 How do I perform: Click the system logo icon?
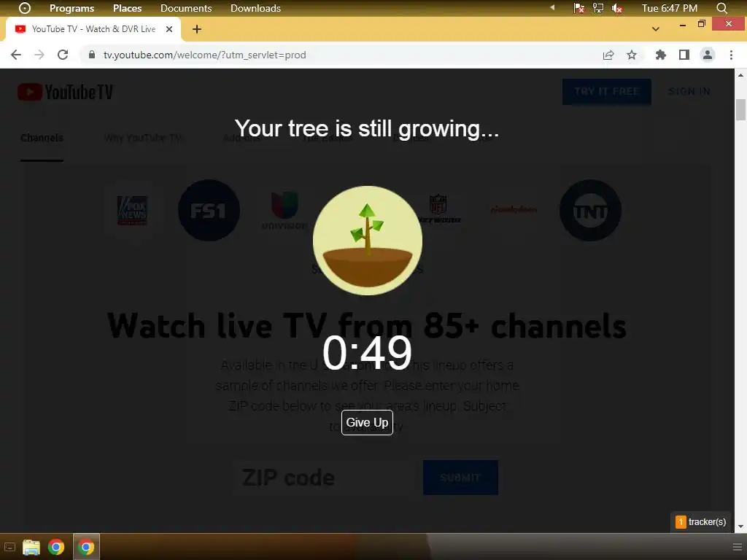[x=25, y=8]
